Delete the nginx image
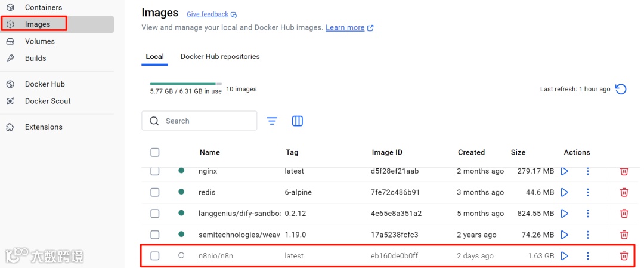The image size is (644, 268). (x=624, y=171)
